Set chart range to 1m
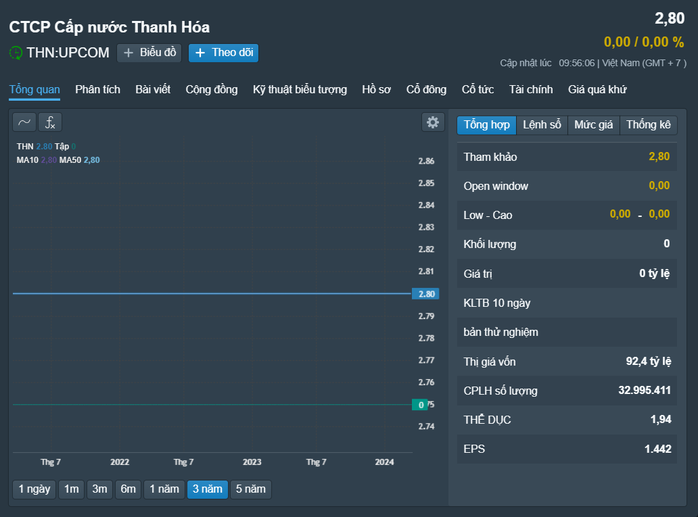 (71, 489)
